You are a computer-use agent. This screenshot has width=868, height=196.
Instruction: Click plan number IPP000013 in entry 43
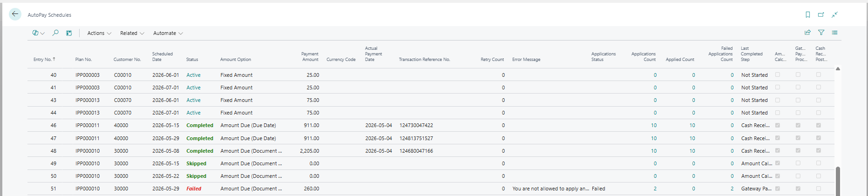click(x=88, y=100)
